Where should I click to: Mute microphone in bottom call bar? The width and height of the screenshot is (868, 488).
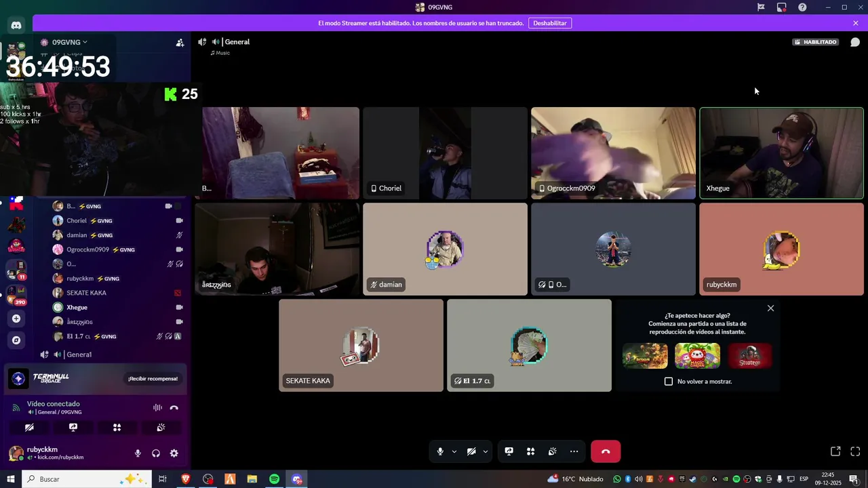440,451
